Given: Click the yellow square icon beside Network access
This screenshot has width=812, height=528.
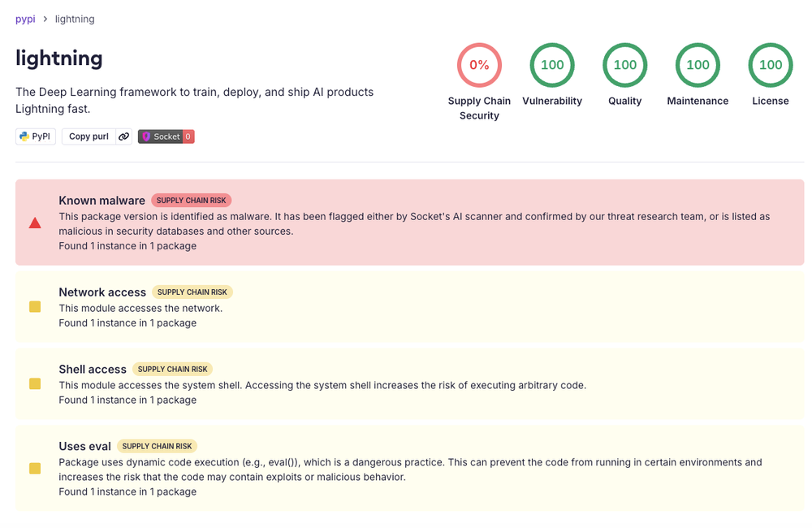Looking at the screenshot, I should [x=35, y=307].
